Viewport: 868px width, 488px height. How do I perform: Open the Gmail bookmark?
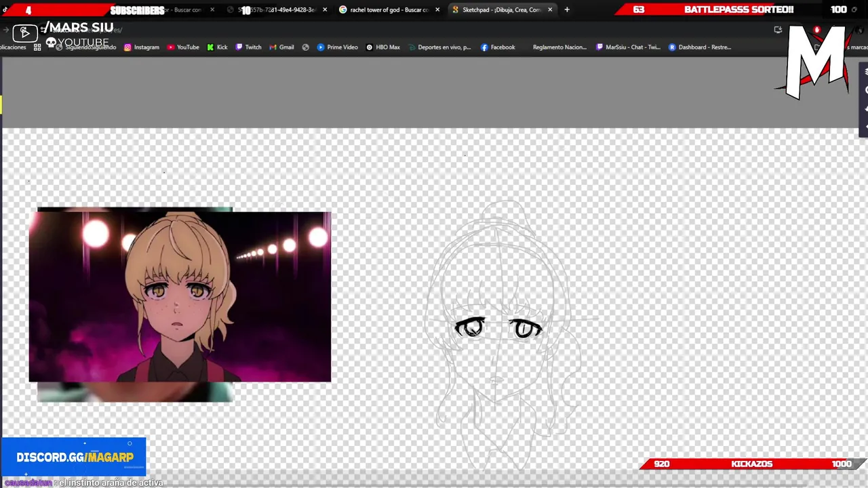(281, 47)
